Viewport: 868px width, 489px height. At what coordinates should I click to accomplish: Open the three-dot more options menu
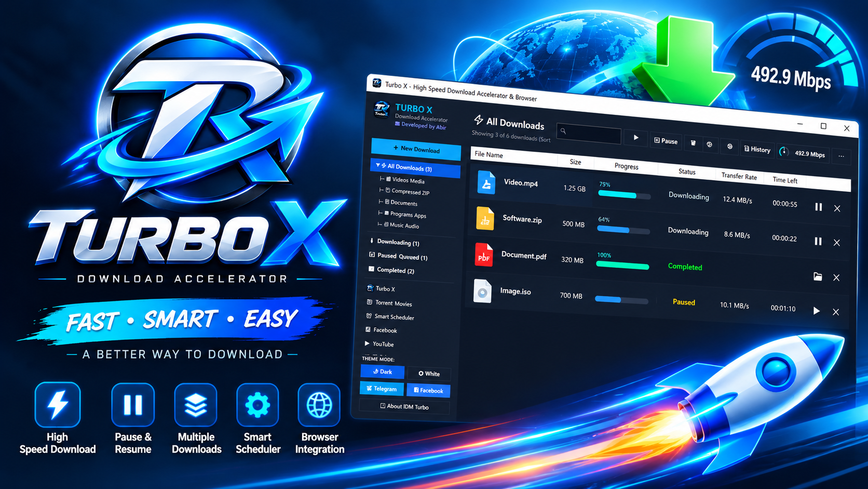pyautogui.click(x=841, y=156)
